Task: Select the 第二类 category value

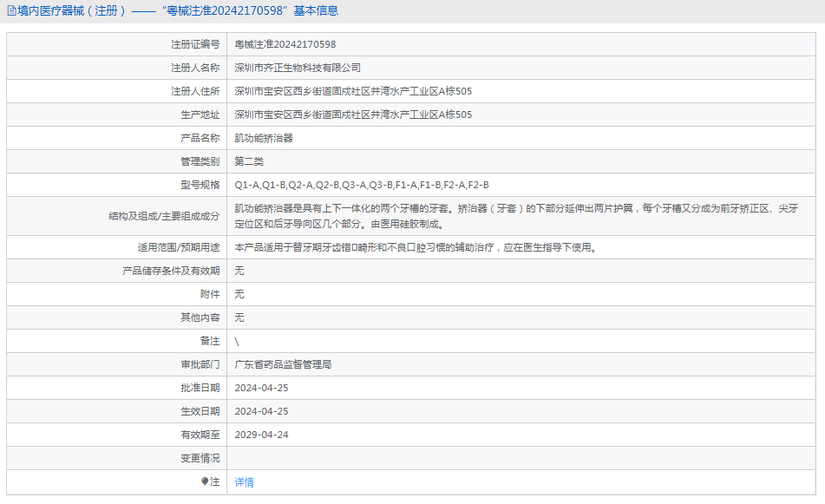Action: point(249,161)
